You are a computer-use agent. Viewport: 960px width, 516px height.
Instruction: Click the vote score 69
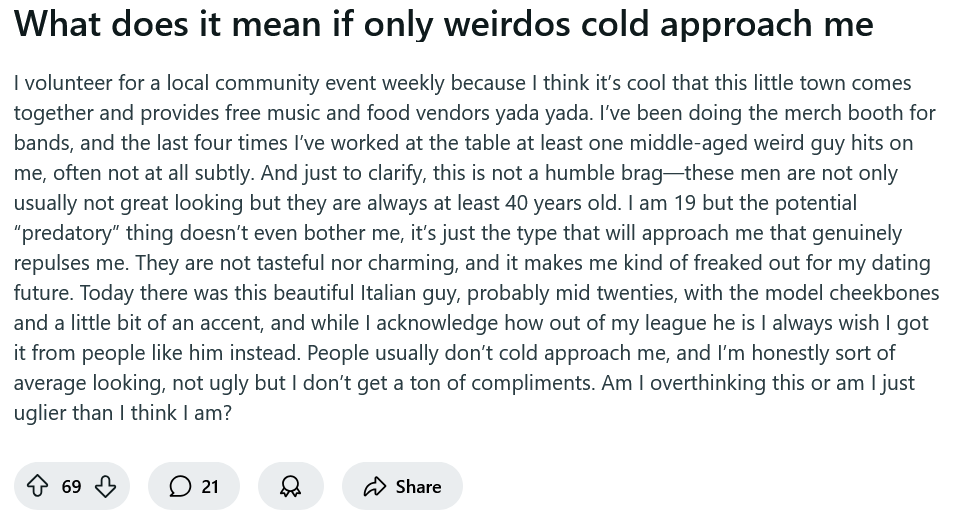click(x=71, y=487)
